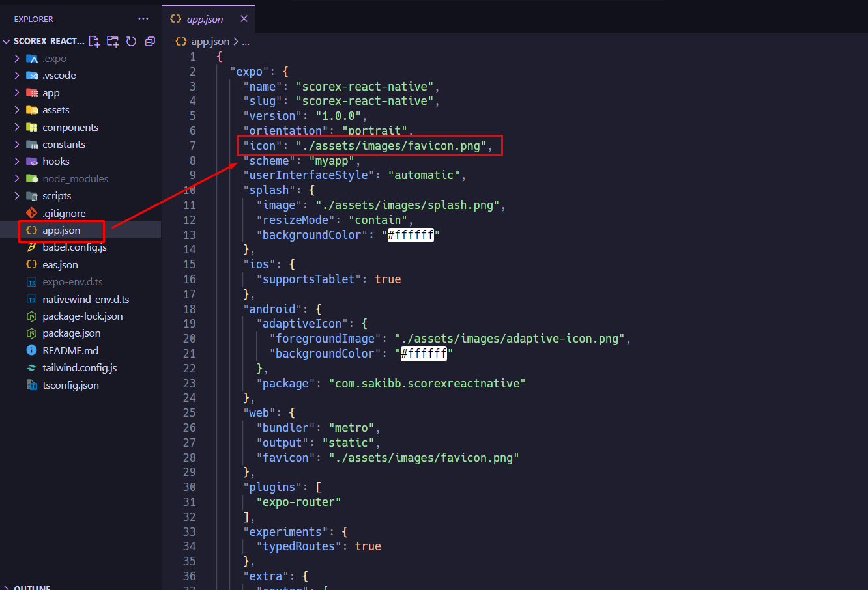
Task: Refresh the Explorer view
Action: click(x=130, y=41)
